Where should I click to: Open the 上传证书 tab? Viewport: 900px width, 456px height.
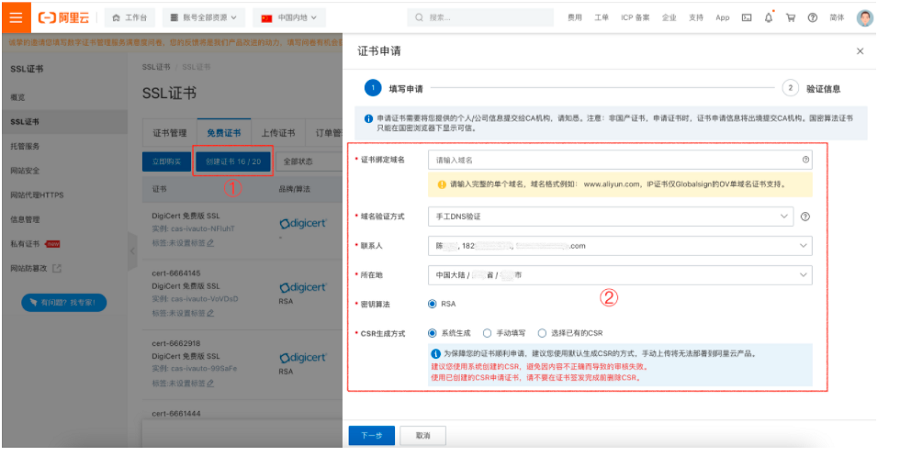click(277, 133)
